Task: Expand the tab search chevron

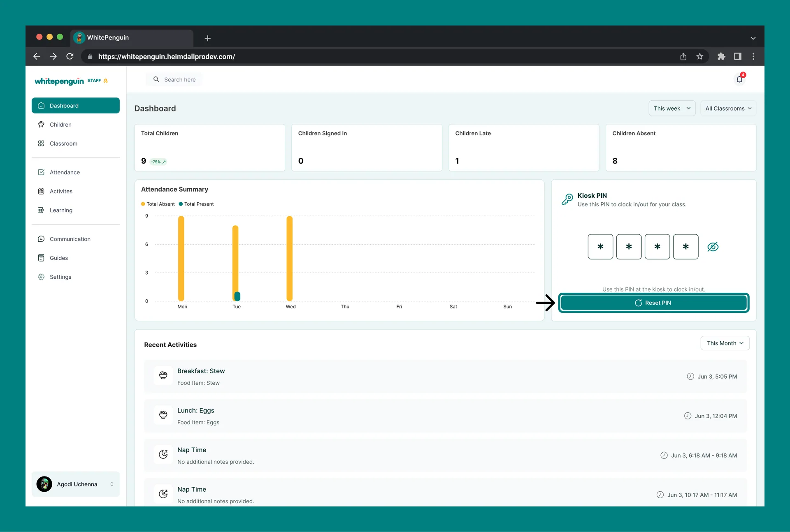Action: pos(753,38)
